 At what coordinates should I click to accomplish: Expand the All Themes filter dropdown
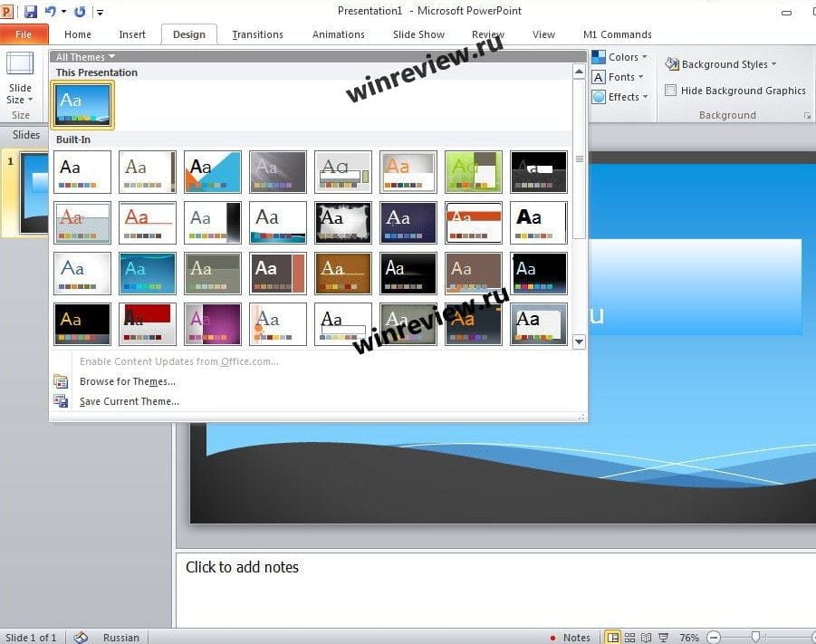[x=85, y=57]
